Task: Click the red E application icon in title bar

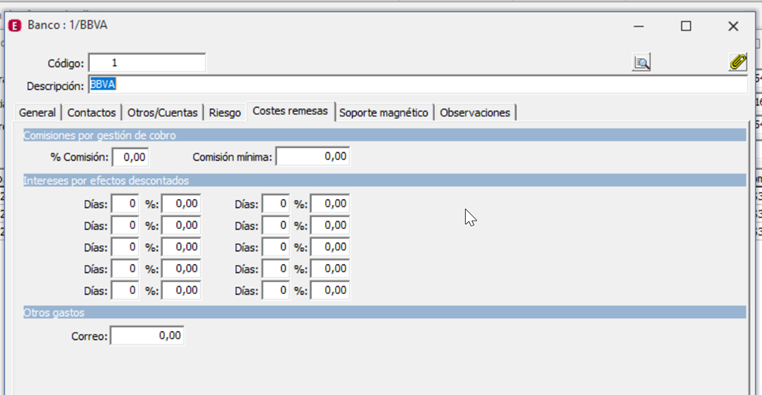Action: pos(15,26)
